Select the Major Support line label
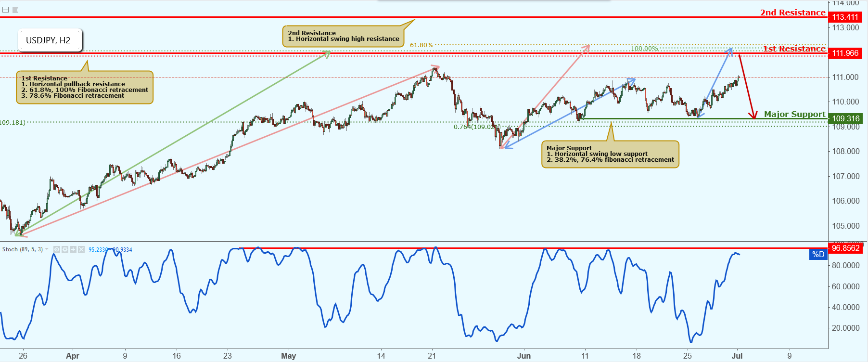 (794, 114)
